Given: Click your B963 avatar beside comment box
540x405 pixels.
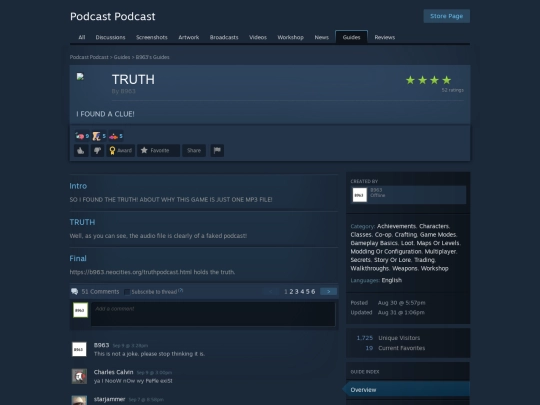Looking at the screenshot, I should 80,310.
